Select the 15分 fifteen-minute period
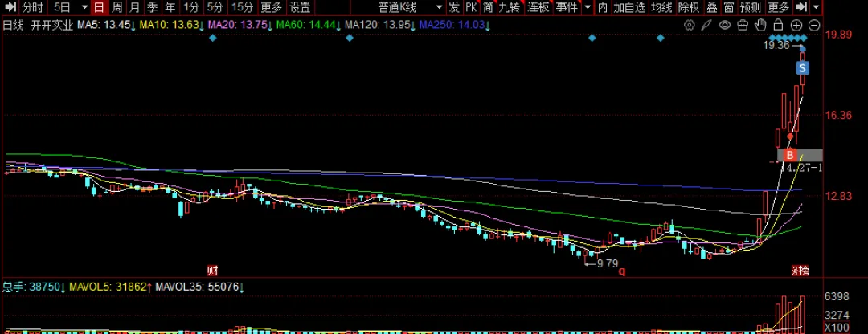This screenshot has width=868, height=334. (x=242, y=8)
